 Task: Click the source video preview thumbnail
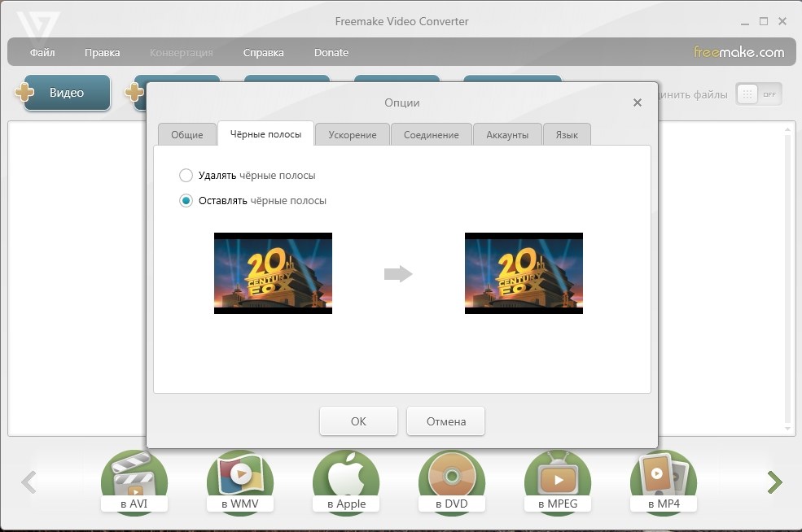click(x=273, y=273)
